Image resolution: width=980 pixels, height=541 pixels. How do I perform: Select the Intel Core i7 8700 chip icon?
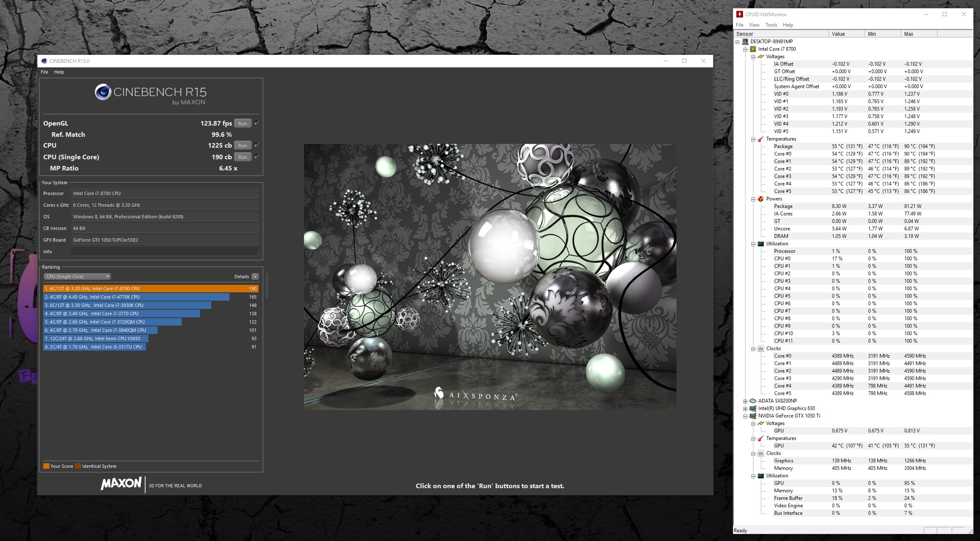pos(753,49)
